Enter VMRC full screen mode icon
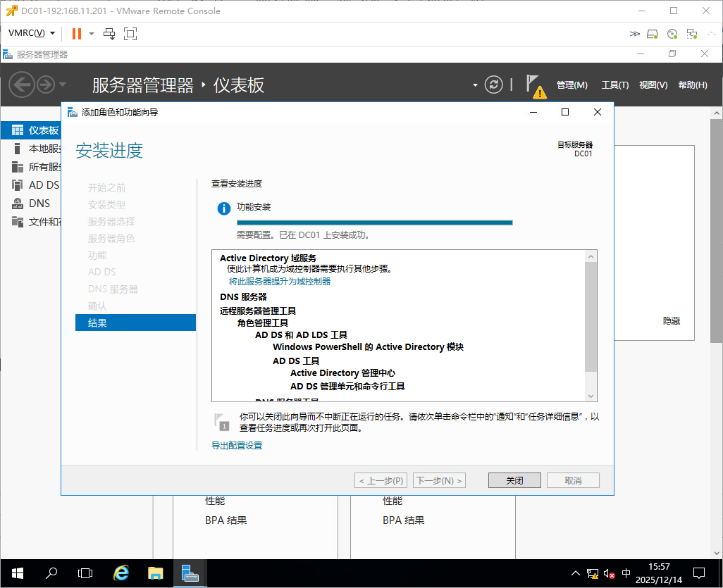This screenshot has height=588, width=723. tap(130, 34)
